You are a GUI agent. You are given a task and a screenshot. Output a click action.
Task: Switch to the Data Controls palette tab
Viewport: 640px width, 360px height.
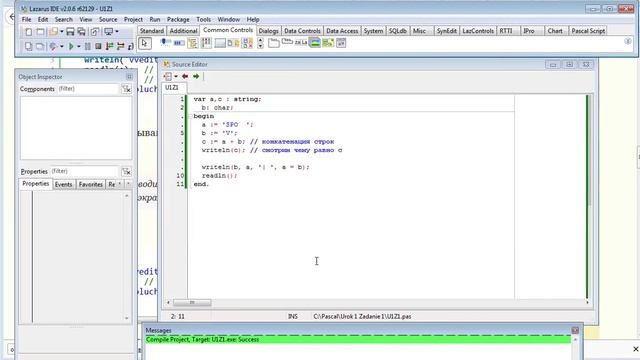coord(302,31)
